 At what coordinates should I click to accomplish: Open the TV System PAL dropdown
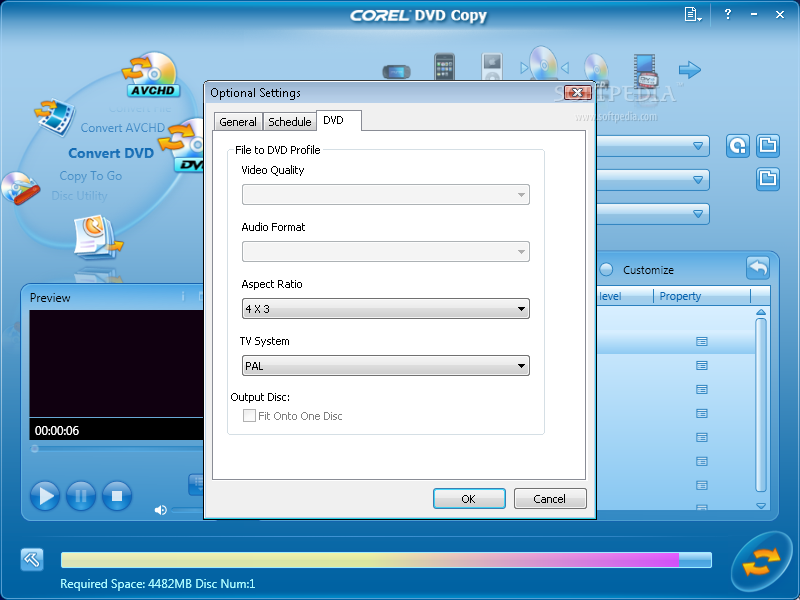pyautogui.click(x=386, y=366)
